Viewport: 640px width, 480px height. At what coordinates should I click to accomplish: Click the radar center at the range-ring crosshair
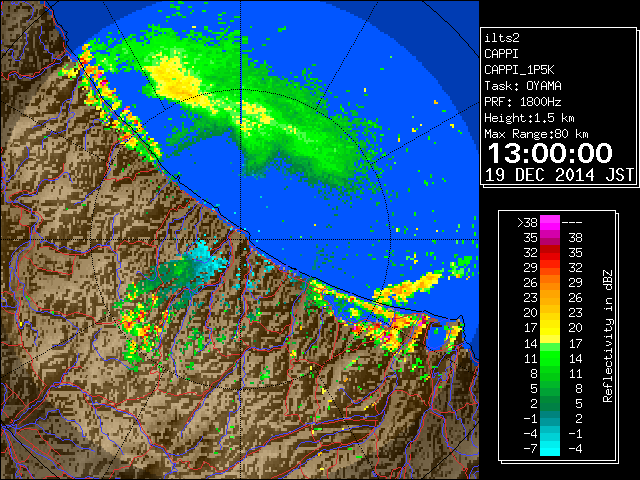[x=240, y=239]
